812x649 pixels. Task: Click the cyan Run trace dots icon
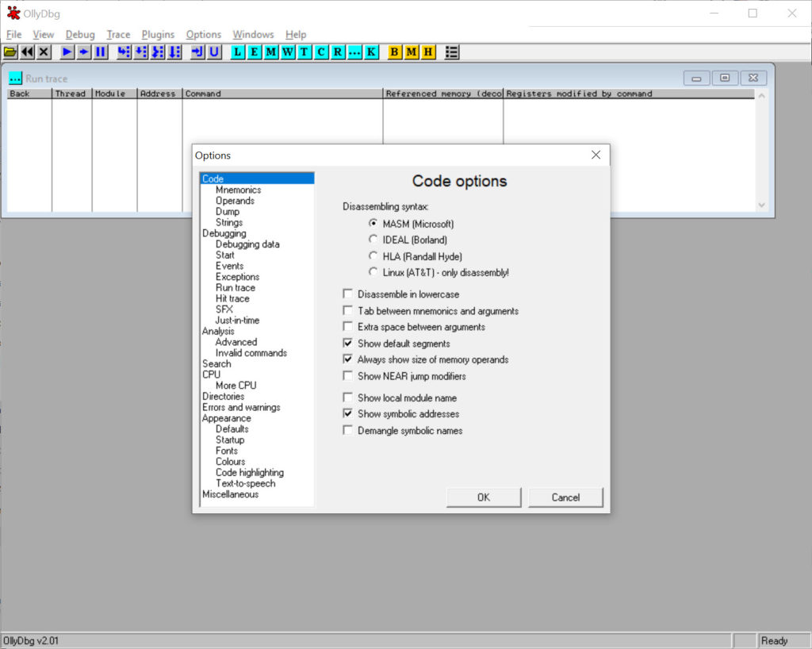point(354,52)
